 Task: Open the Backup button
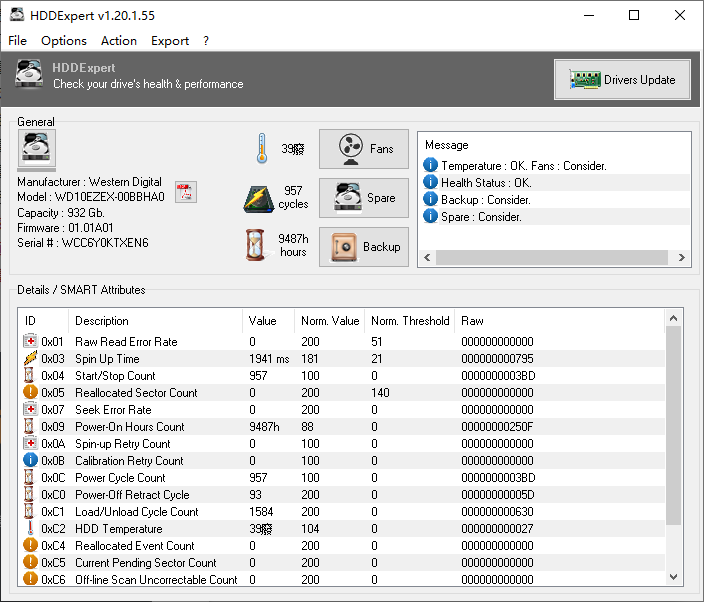click(364, 247)
